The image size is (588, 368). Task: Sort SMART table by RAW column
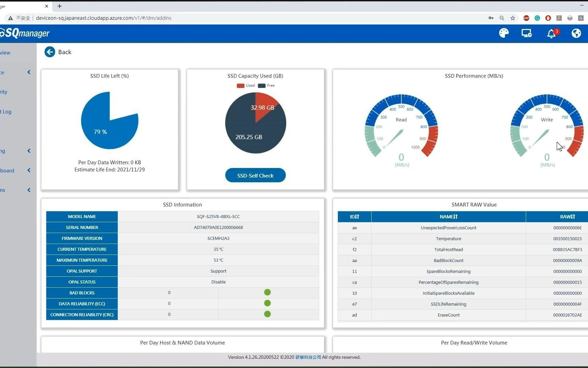[x=567, y=217]
